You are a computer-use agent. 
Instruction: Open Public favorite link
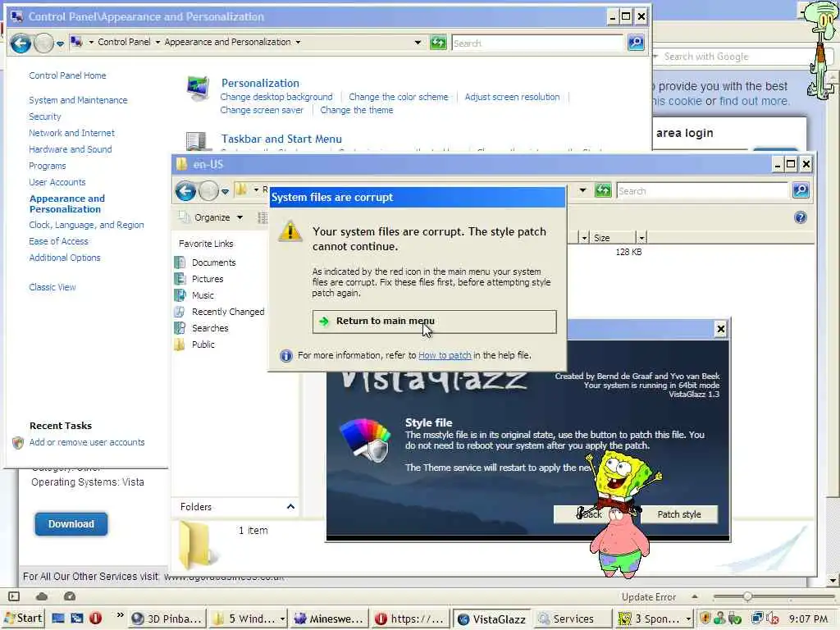[x=203, y=345]
